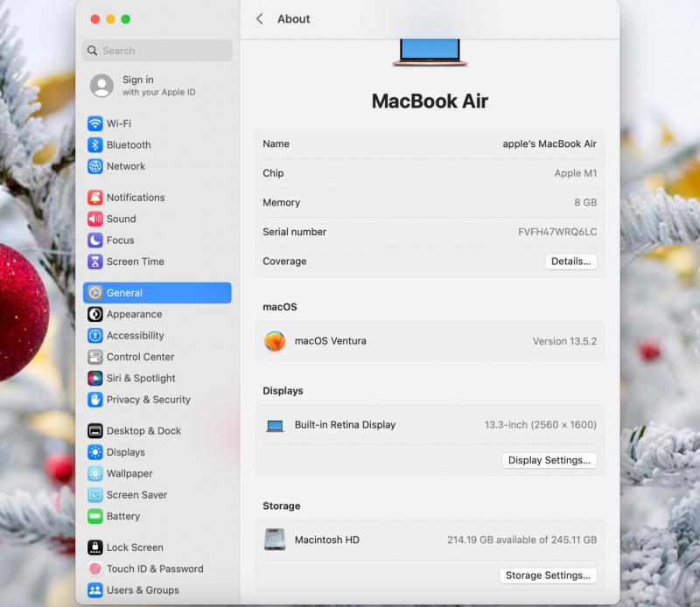Click the Battery icon in sidebar
Image resolution: width=700 pixels, height=607 pixels.
[x=95, y=516]
